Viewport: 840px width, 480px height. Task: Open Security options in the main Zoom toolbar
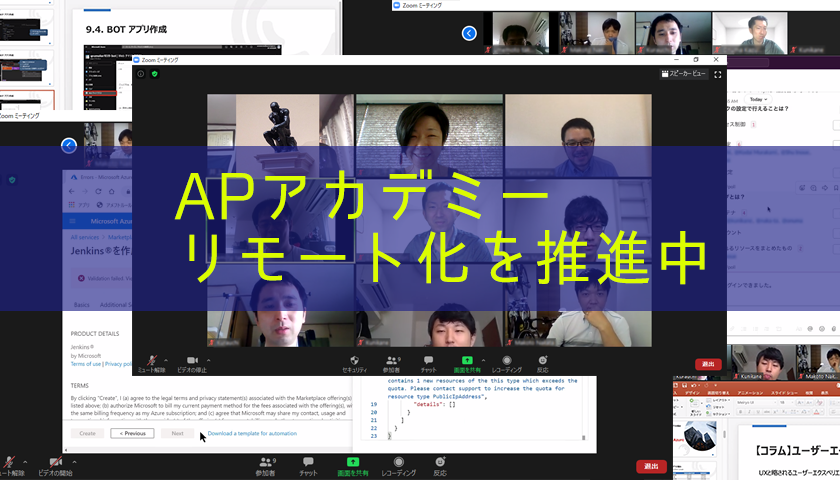[x=354, y=362]
